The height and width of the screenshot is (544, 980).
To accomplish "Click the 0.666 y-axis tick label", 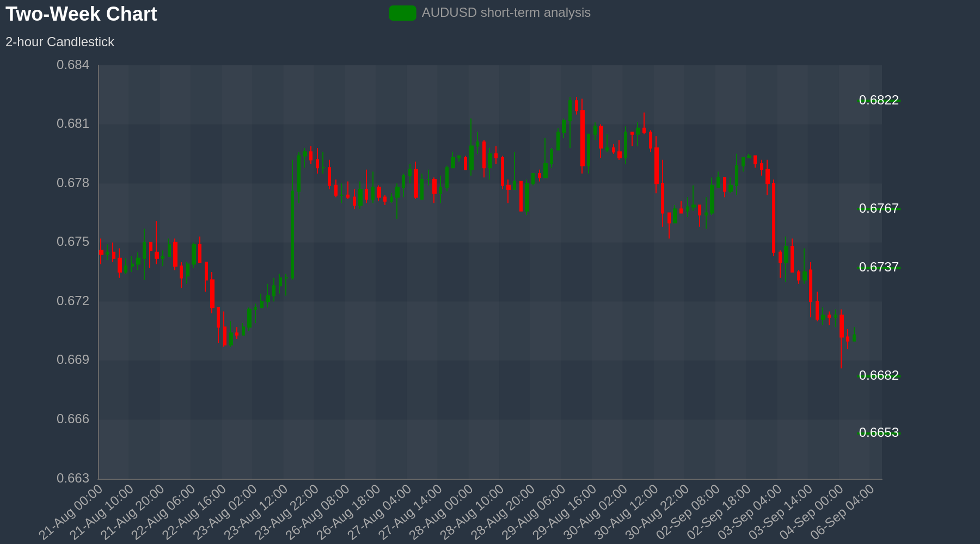I will [73, 419].
